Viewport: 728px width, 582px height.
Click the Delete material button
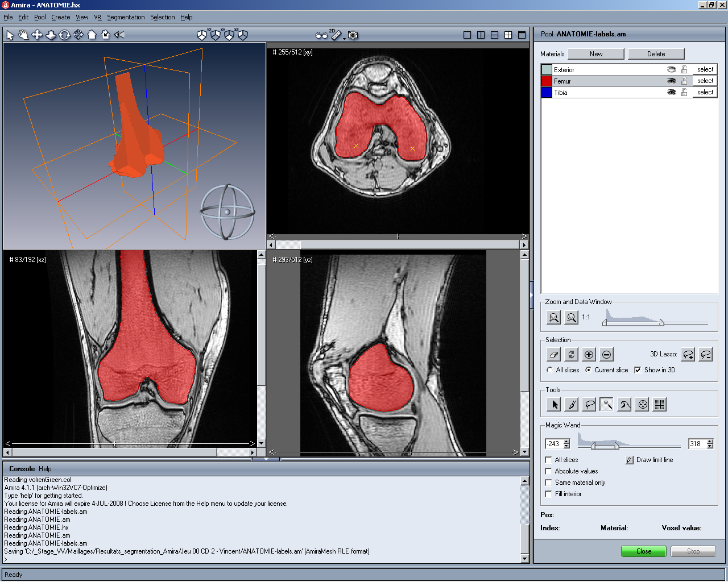point(656,54)
